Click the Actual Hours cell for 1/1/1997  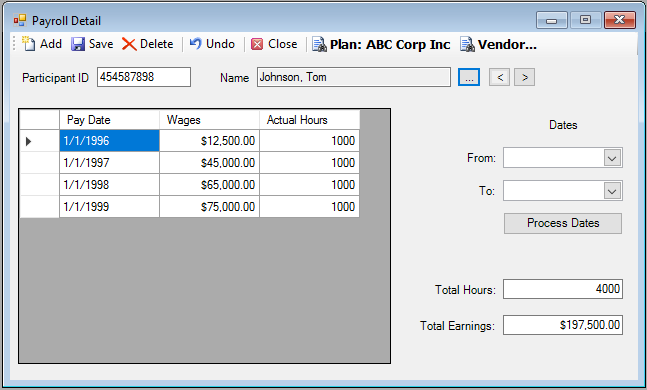pos(309,163)
